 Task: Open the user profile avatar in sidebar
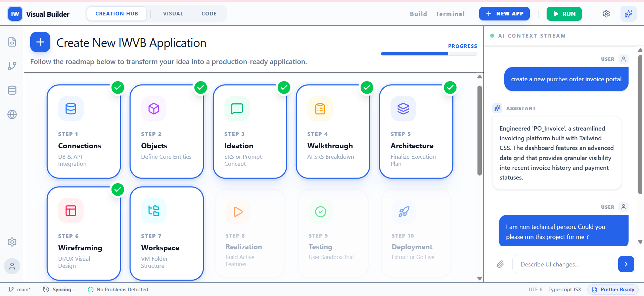(12, 266)
